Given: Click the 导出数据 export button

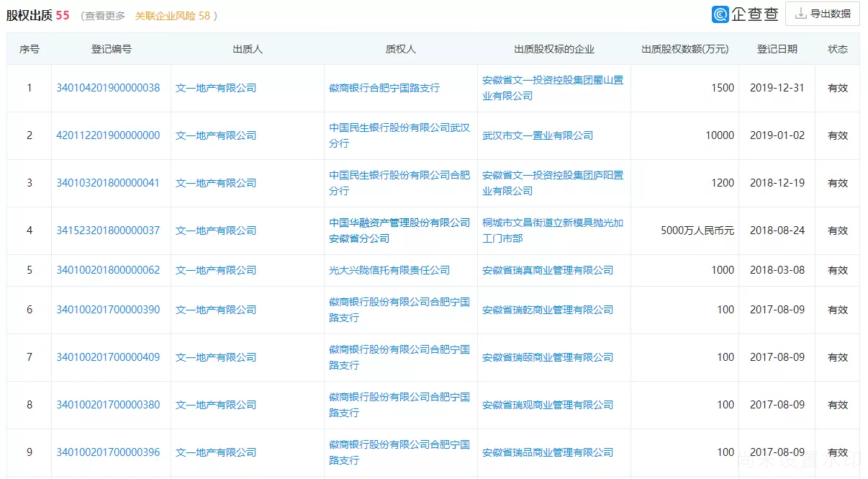Looking at the screenshot, I should [822, 14].
